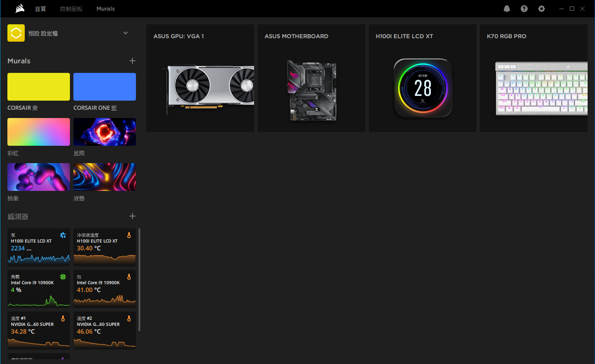Switch to the Murals tab

tap(106, 9)
